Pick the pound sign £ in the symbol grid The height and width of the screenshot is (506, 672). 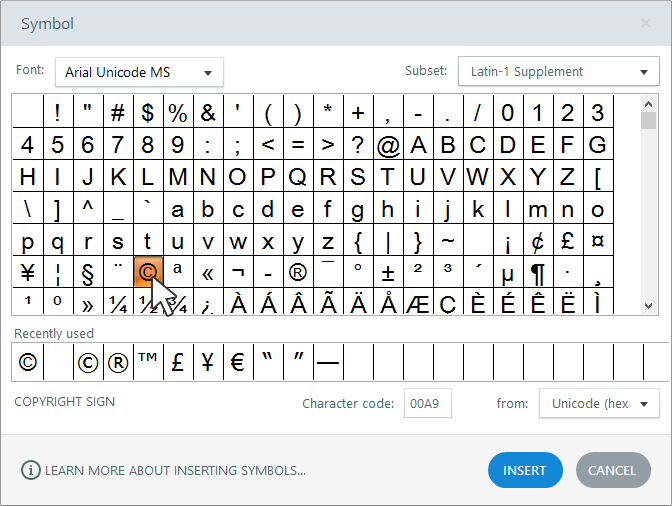tap(568, 241)
